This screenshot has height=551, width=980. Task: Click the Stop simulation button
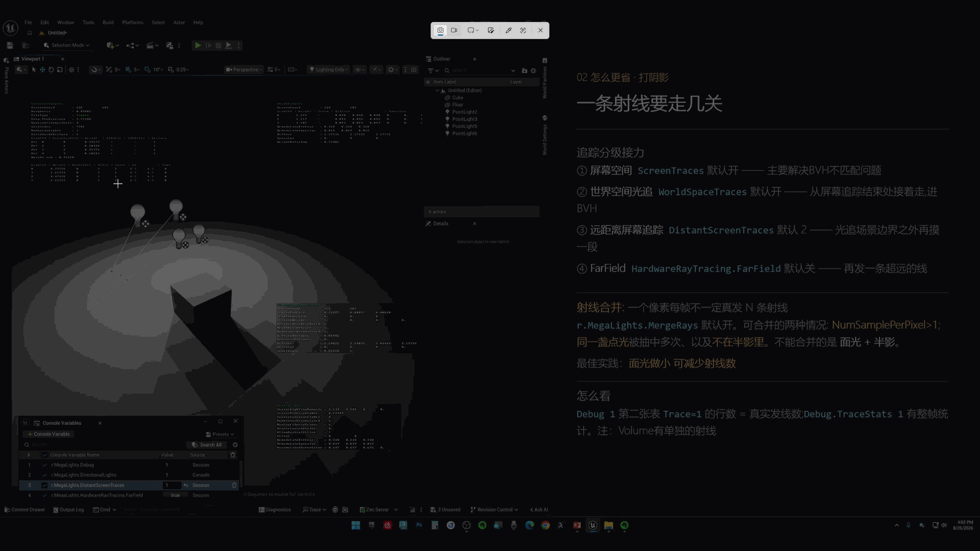218,45
